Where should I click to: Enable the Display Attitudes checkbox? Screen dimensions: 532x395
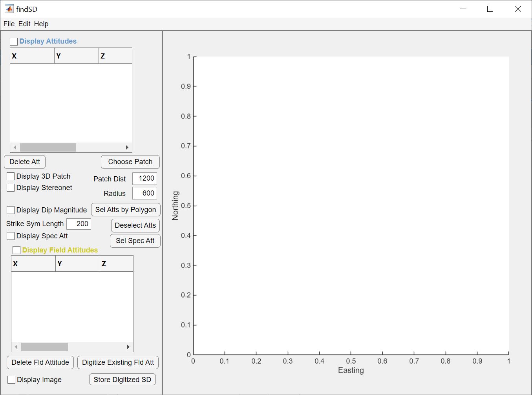point(14,42)
